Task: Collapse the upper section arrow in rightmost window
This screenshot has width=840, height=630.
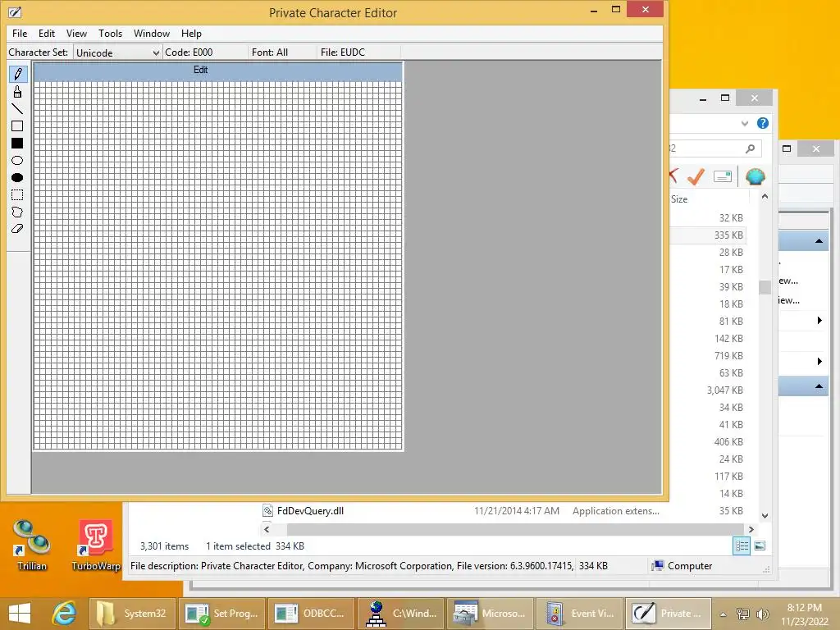Action: point(819,241)
